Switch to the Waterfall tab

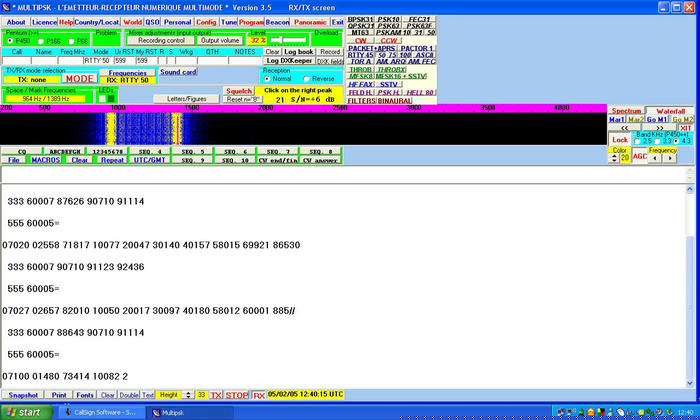coord(670,111)
